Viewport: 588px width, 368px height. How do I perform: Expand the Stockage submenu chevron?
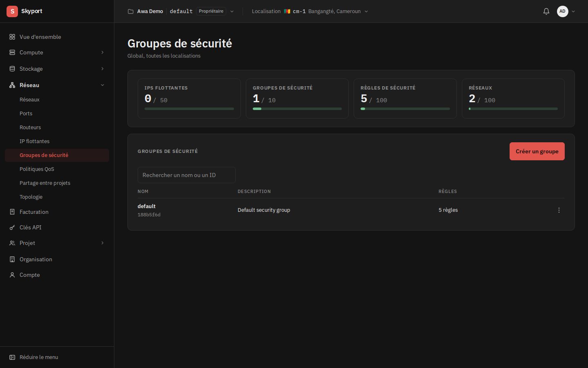tap(102, 69)
